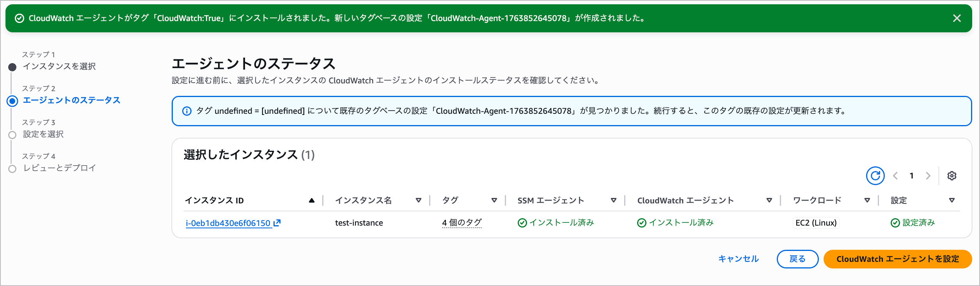
Task: Select step 3 設定を選択
Action: point(43,134)
